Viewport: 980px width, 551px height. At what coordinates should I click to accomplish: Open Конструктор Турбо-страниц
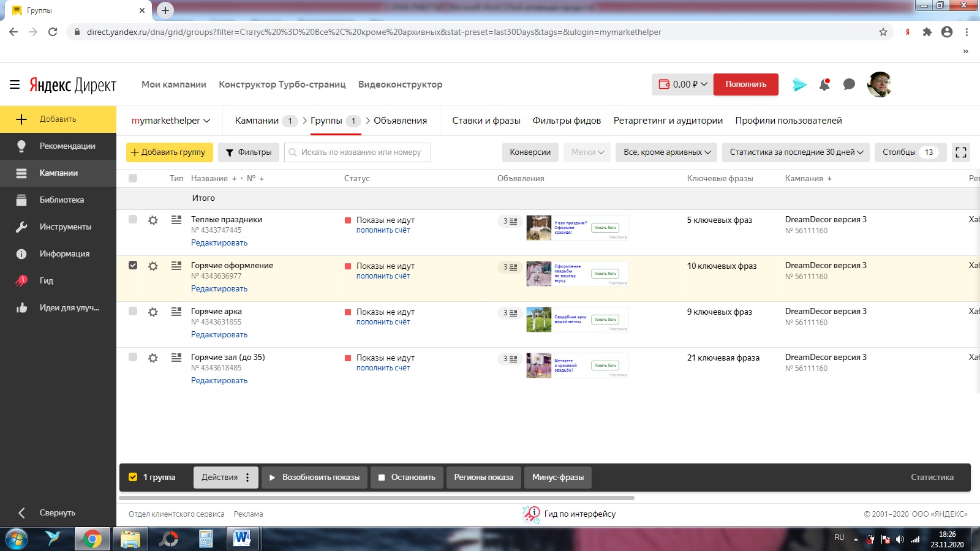[x=282, y=84]
